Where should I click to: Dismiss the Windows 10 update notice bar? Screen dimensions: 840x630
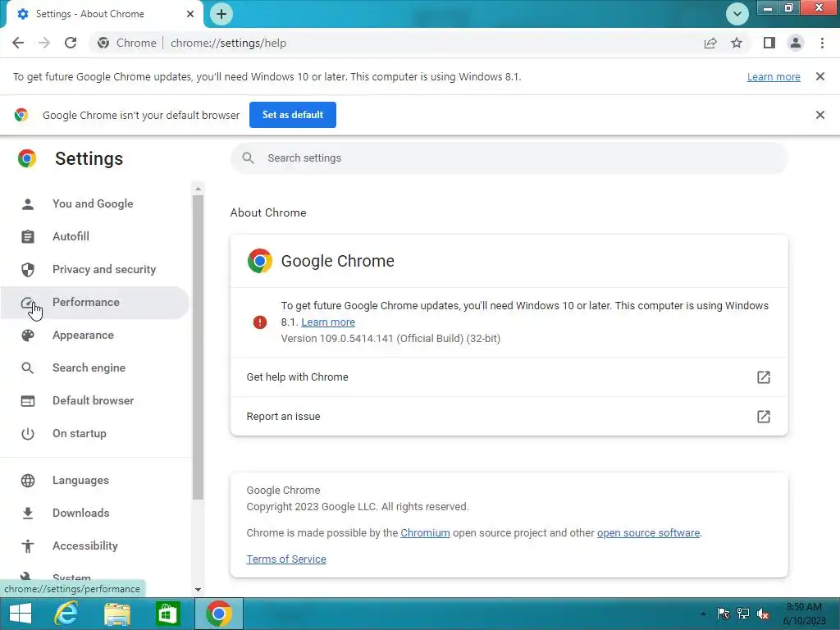[x=820, y=76]
